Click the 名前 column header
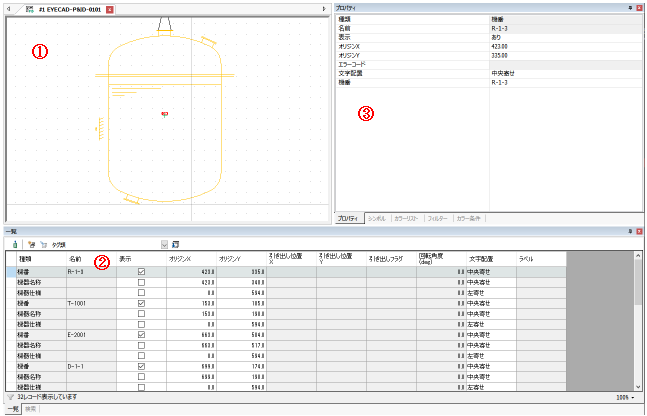 (92, 259)
